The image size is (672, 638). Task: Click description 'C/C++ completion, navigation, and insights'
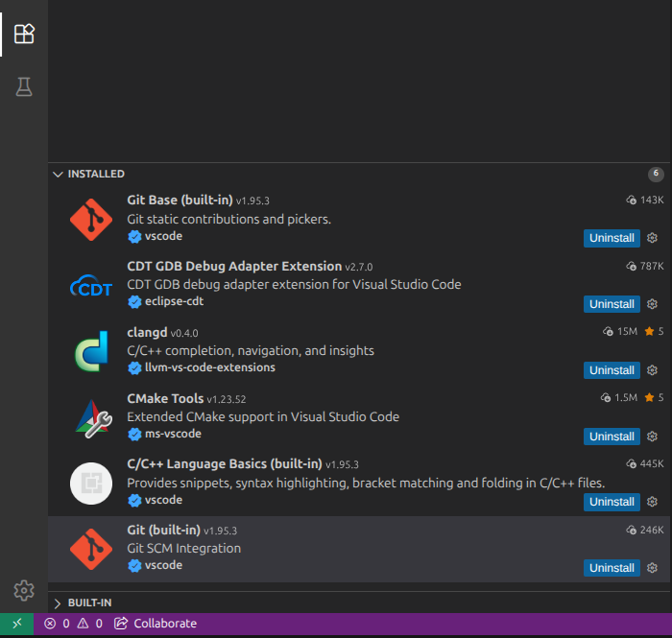coord(251,351)
